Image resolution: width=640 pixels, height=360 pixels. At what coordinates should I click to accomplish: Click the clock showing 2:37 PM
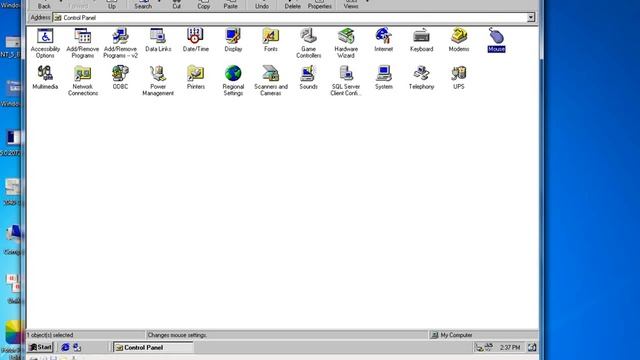click(x=510, y=348)
